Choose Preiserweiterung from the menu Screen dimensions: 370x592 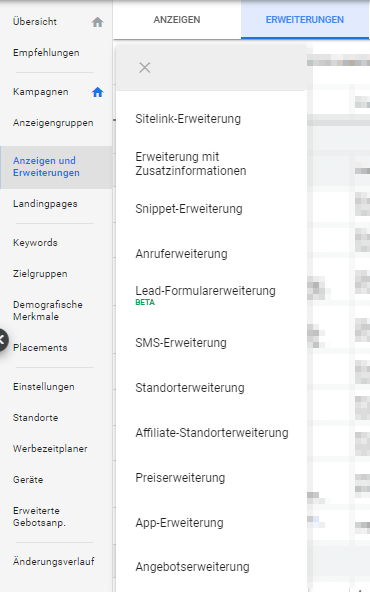click(x=180, y=478)
